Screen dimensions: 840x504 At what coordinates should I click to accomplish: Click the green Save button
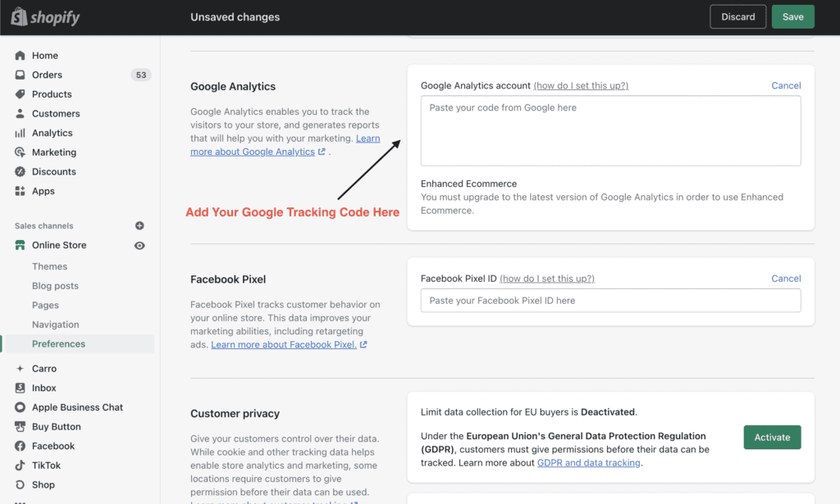coord(793,16)
